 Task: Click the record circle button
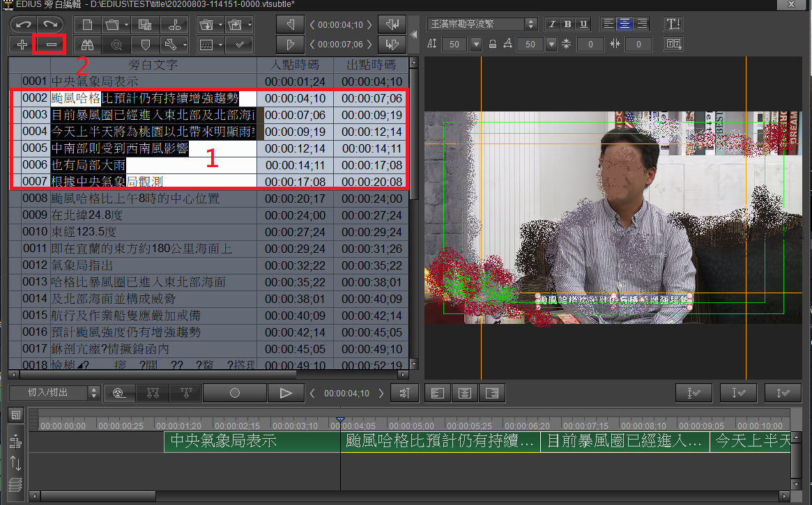235,394
